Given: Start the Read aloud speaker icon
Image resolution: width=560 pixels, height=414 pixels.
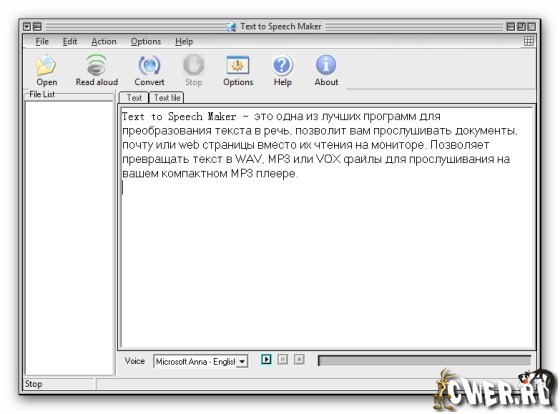Looking at the screenshot, I should pos(96,65).
